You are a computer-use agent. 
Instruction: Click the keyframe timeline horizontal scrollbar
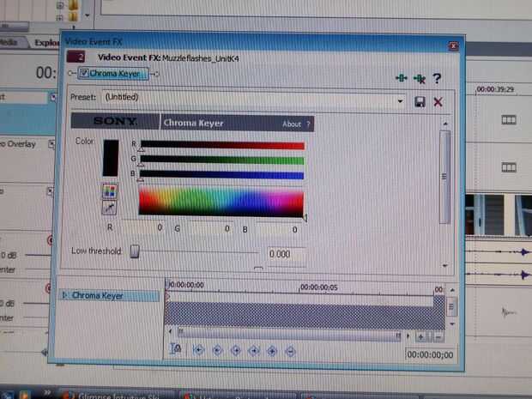(x=289, y=334)
